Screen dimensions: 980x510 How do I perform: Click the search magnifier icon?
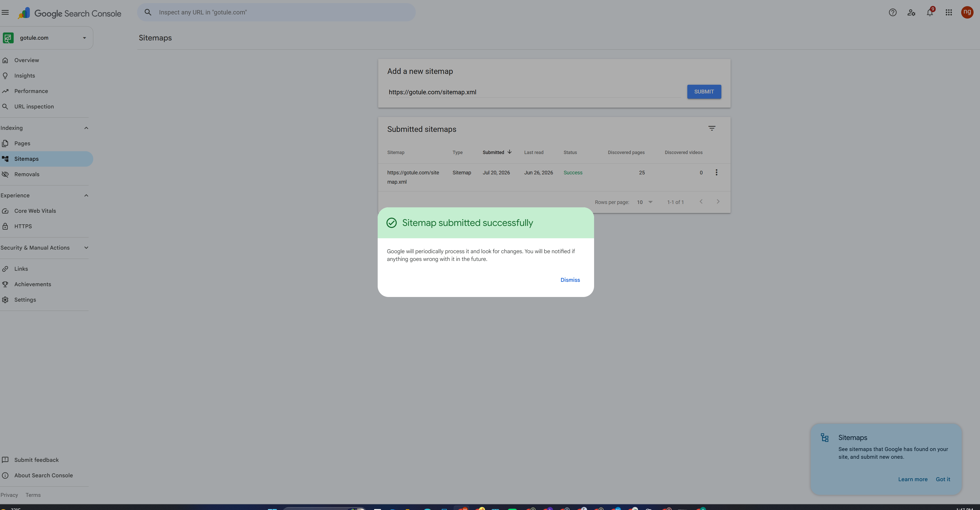(148, 12)
